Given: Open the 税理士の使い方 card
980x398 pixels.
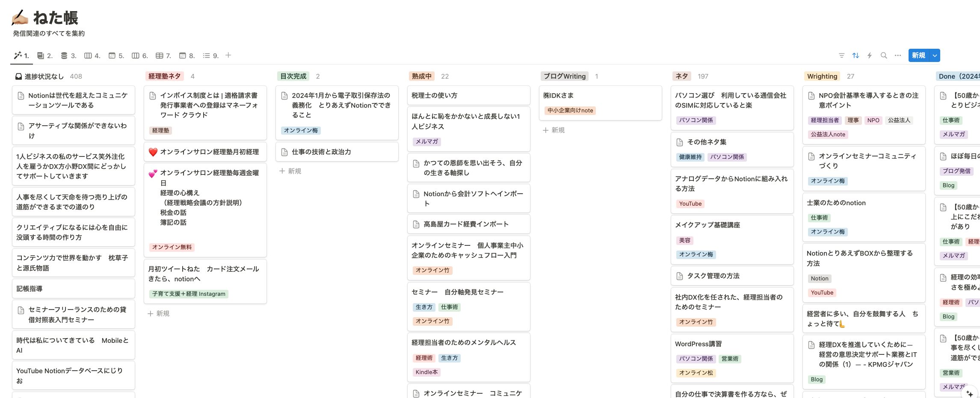Looking at the screenshot, I should pyautogui.click(x=469, y=95).
